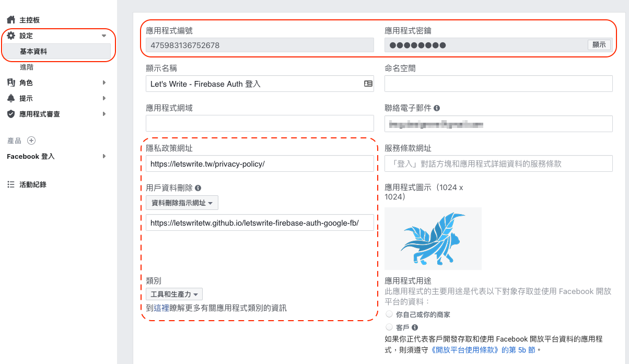Expand the Facebook 登入 sidebar item
This screenshot has width=629, height=364.
pos(104,156)
